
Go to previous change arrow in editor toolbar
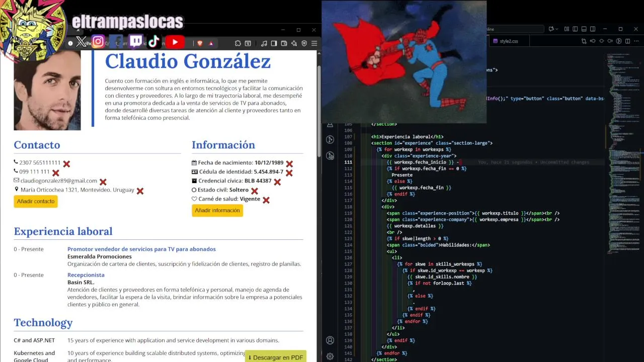pos(593,41)
